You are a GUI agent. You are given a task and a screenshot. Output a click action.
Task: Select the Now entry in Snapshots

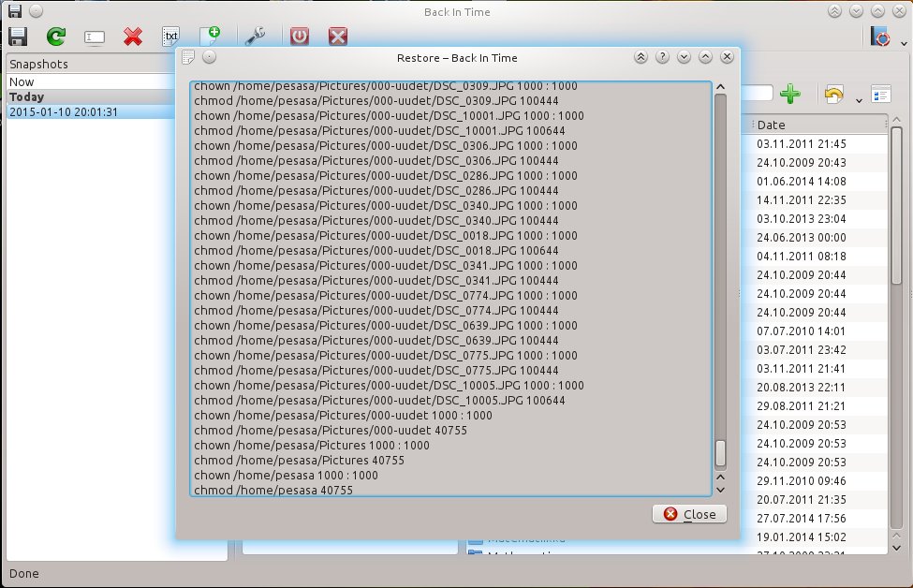(x=91, y=81)
